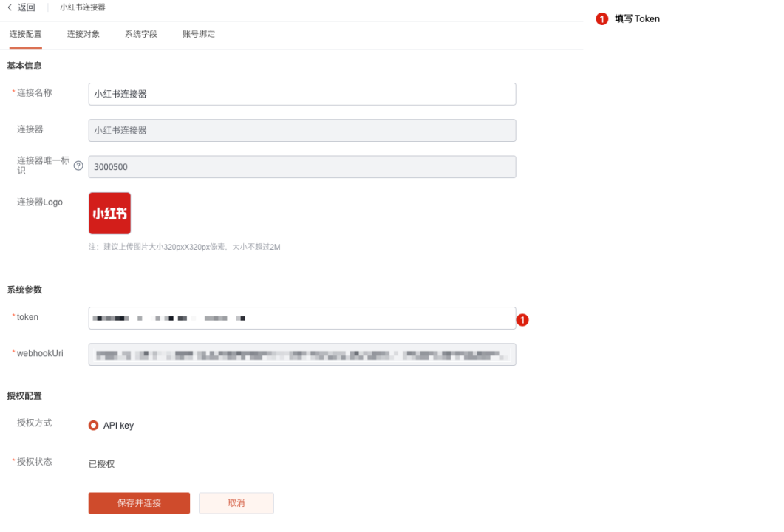Click the 取消 button

coord(236,503)
